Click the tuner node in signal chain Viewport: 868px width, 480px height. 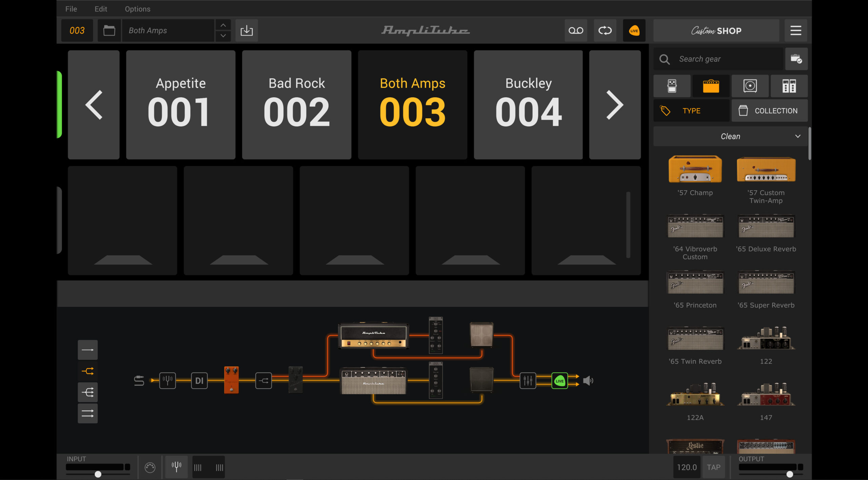167,380
